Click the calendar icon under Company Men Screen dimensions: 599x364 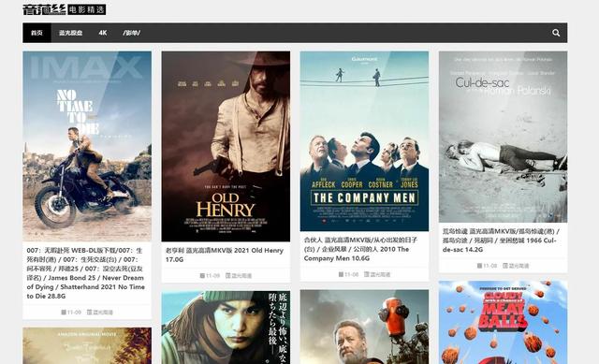pyautogui.click(x=341, y=274)
